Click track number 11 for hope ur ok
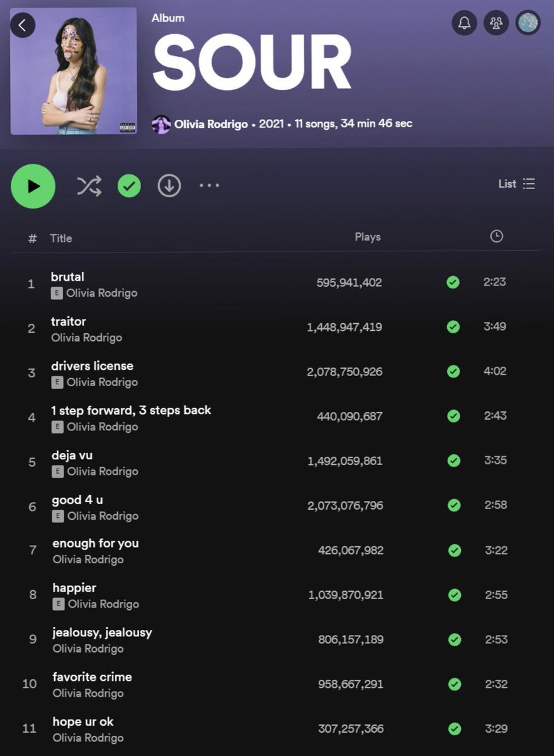The height and width of the screenshot is (756, 554). [x=30, y=729]
